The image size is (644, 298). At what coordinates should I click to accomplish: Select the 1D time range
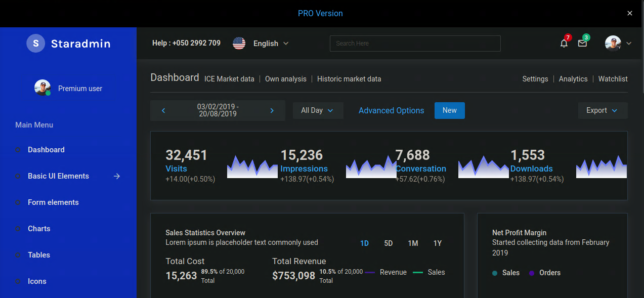point(364,243)
